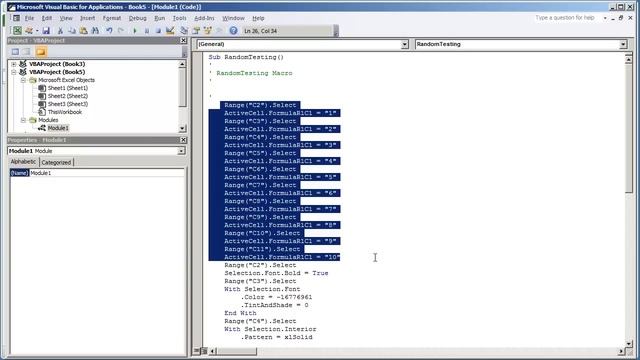Open the View menu
The width and height of the screenshot is (640, 360).
point(66,18)
